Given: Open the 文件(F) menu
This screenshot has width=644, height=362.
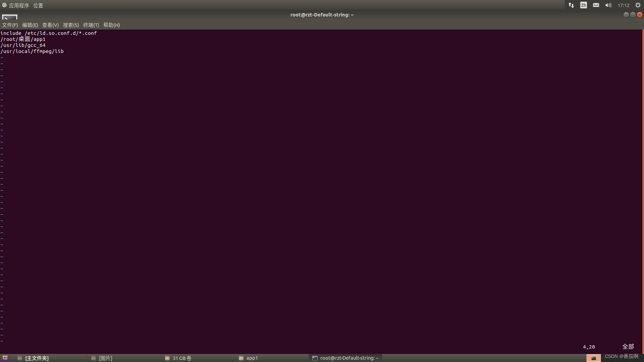Looking at the screenshot, I should [9, 25].
